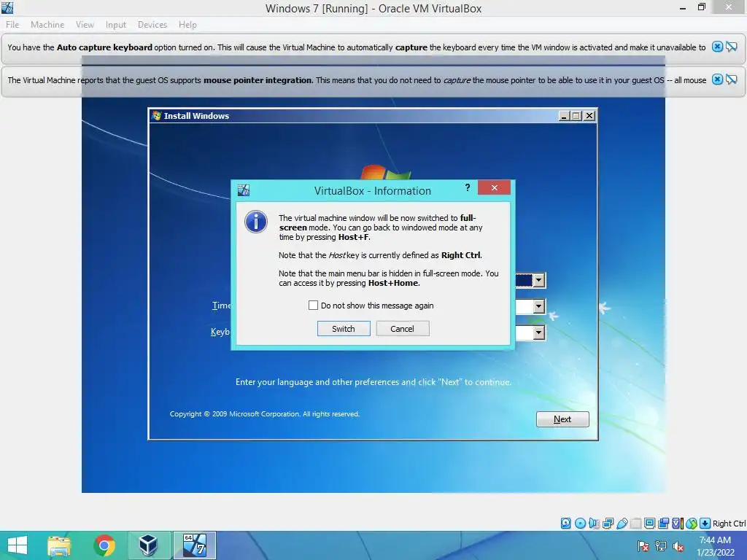Open the Machine menu

[x=47, y=25]
